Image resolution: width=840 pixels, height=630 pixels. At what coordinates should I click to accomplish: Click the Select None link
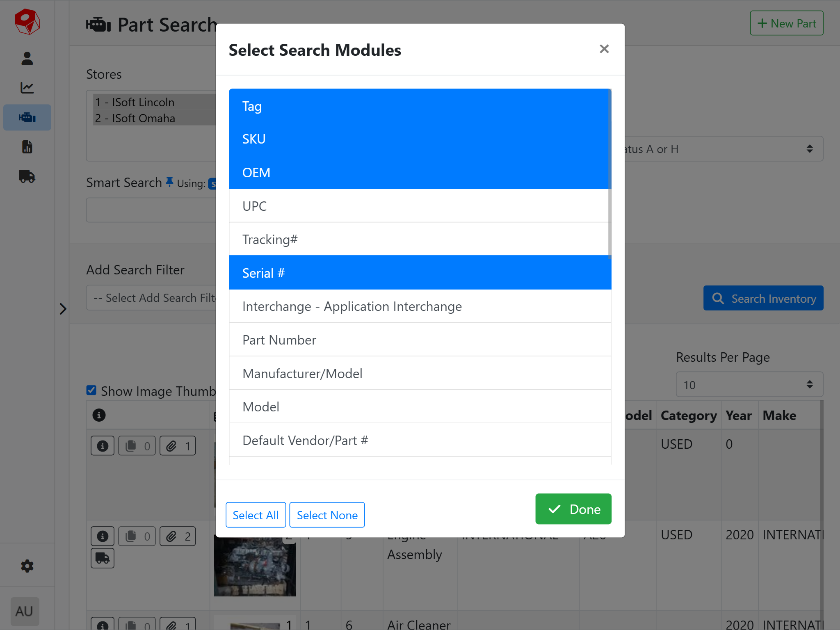[327, 515]
